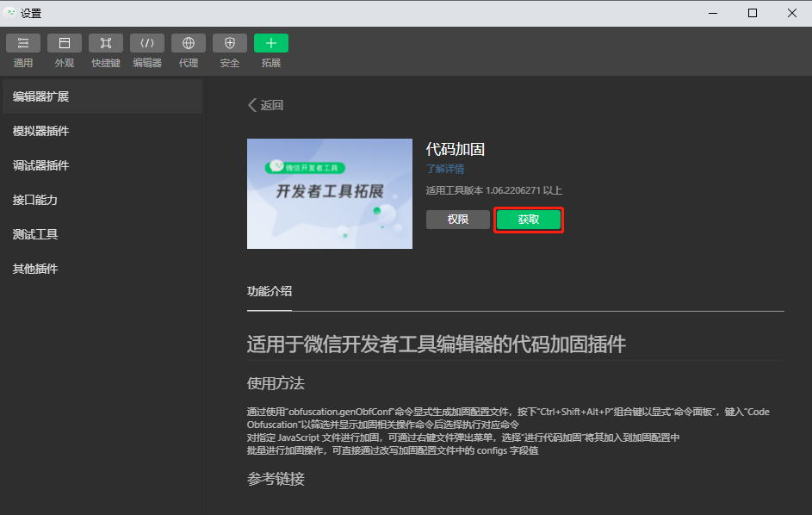
Task: Select 测试工具 in the sidebar
Action: [102, 234]
